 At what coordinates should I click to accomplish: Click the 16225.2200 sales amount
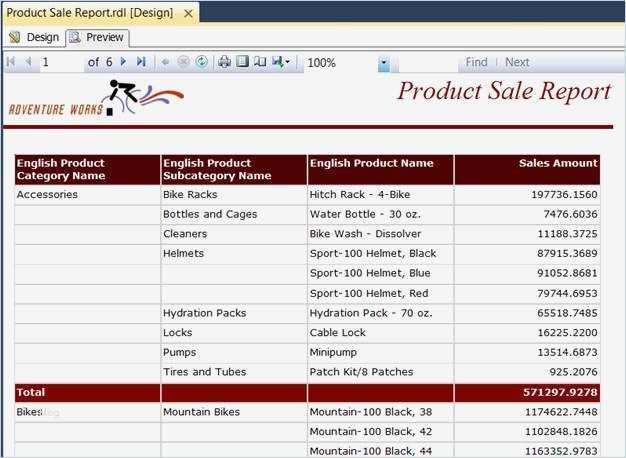[x=567, y=333]
